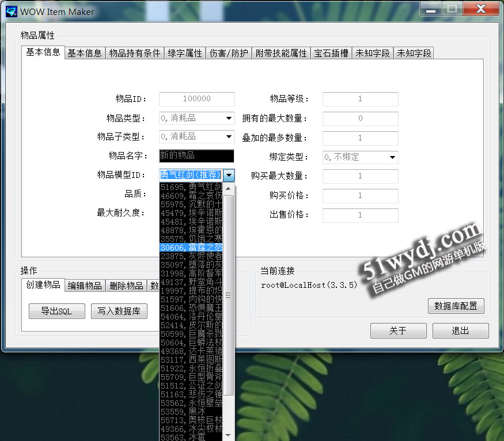Select list entry 55975 沉默的
This screenshot has height=441, width=504.
191,204
